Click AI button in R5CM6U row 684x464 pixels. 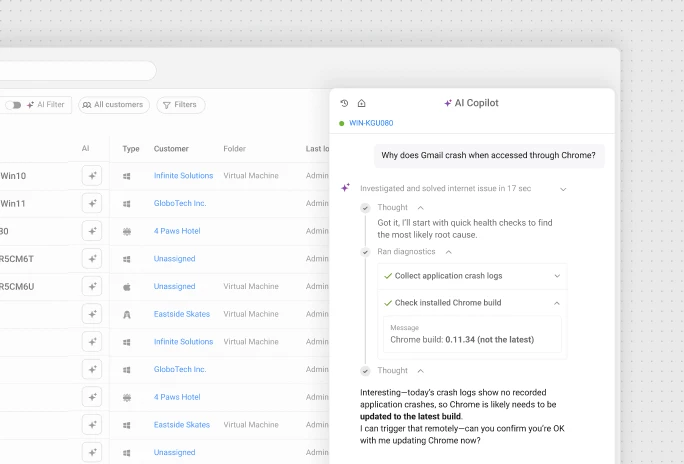tap(92, 287)
